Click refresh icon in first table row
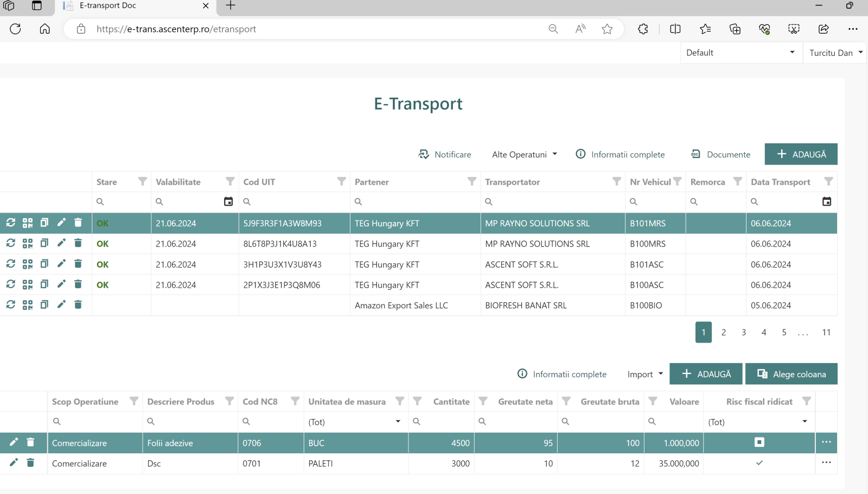The height and width of the screenshot is (494, 868). (11, 223)
